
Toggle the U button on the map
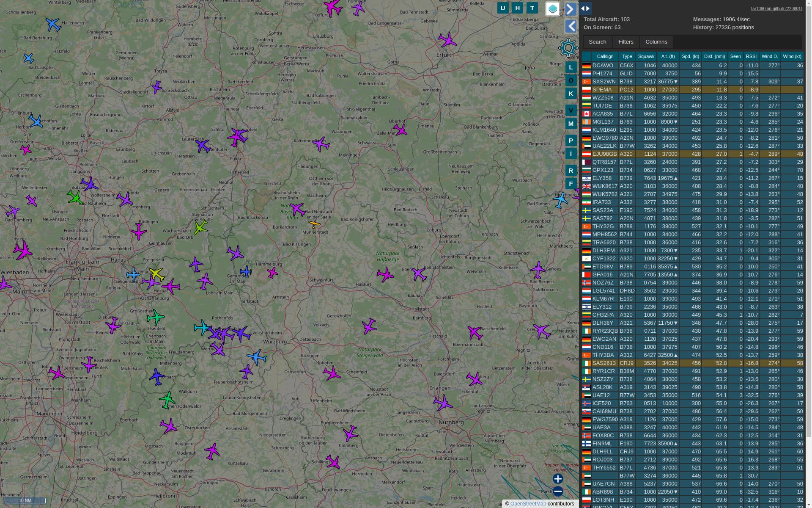pos(503,8)
